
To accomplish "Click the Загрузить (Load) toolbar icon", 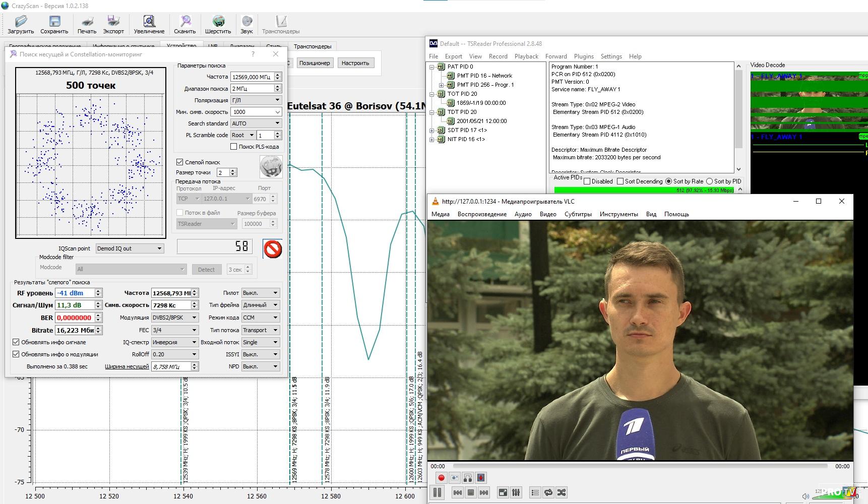I will [x=21, y=21].
